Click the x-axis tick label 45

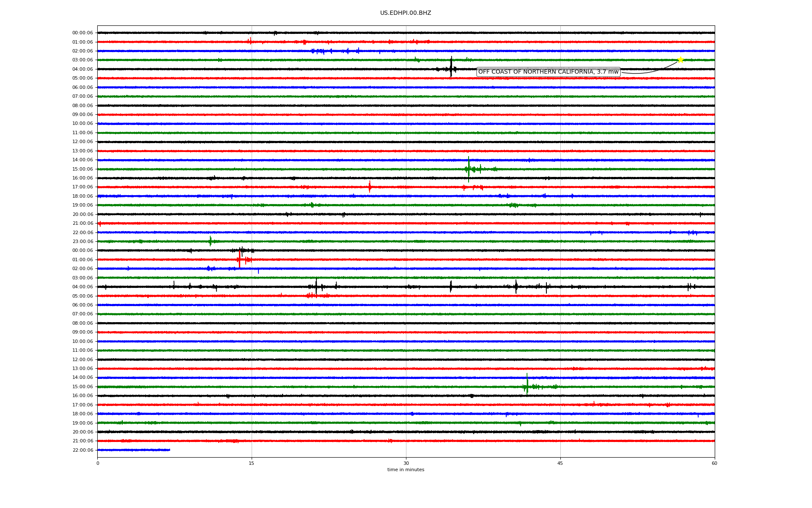pyautogui.click(x=560, y=463)
